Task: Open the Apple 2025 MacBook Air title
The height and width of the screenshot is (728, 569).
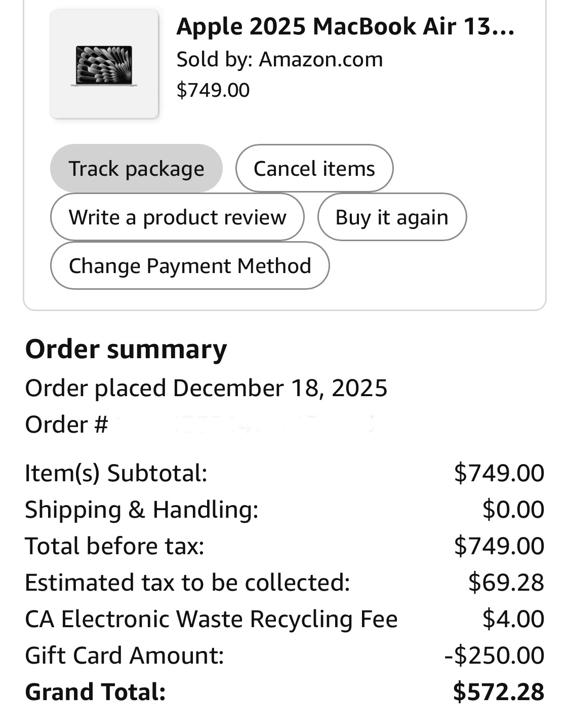Action: (x=345, y=26)
